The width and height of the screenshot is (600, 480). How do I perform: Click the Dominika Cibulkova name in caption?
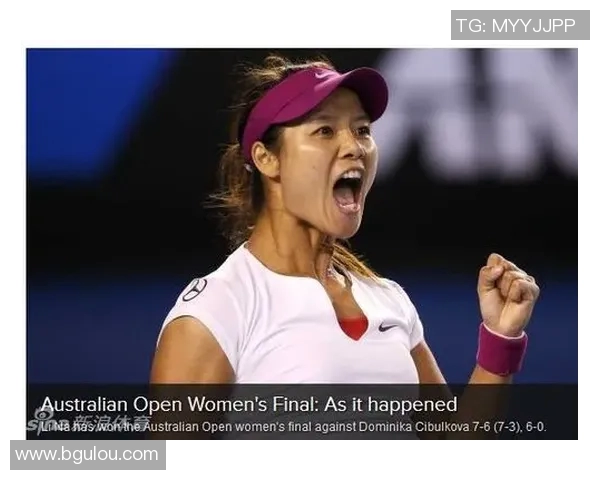414,427
